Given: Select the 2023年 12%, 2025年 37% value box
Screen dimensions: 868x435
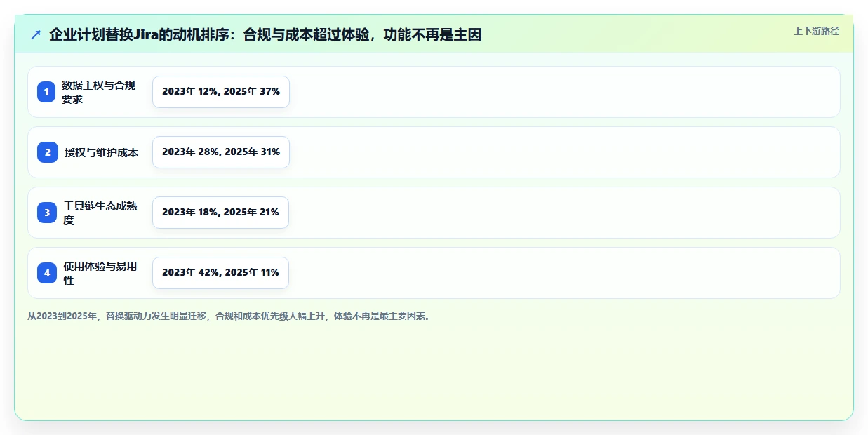Looking at the screenshot, I should 221,92.
